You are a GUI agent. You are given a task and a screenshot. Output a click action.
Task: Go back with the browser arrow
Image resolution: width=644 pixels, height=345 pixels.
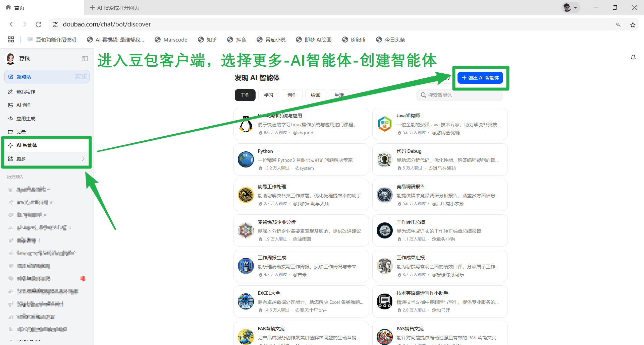[x=11, y=24]
